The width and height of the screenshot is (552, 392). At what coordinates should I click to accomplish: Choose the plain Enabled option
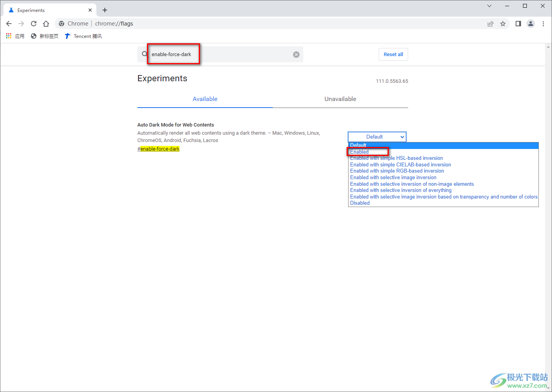click(x=443, y=152)
